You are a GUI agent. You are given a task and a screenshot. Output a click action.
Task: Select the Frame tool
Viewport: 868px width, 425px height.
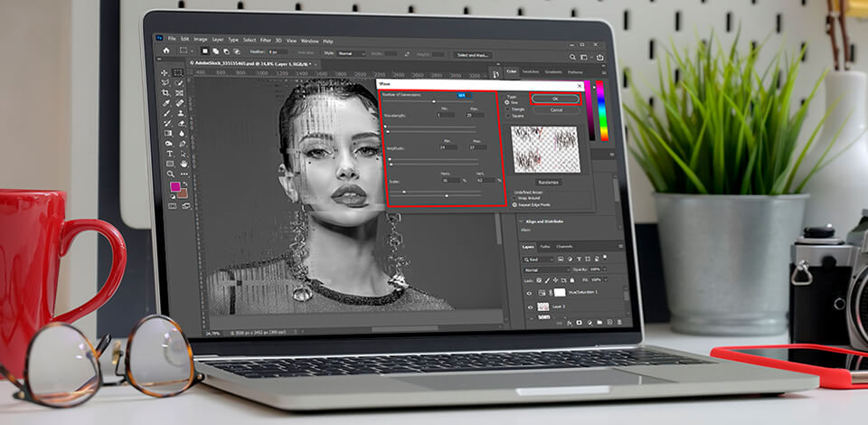tap(179, 93)
